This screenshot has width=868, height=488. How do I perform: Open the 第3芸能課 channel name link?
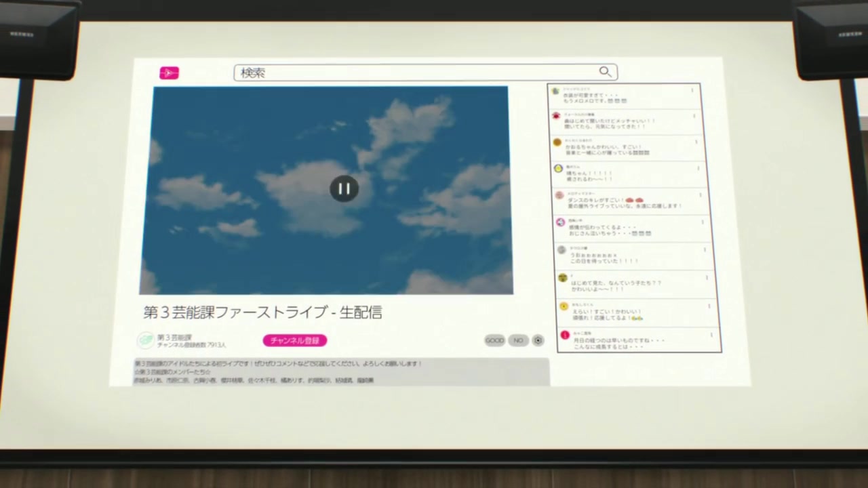tap(174, 337)
